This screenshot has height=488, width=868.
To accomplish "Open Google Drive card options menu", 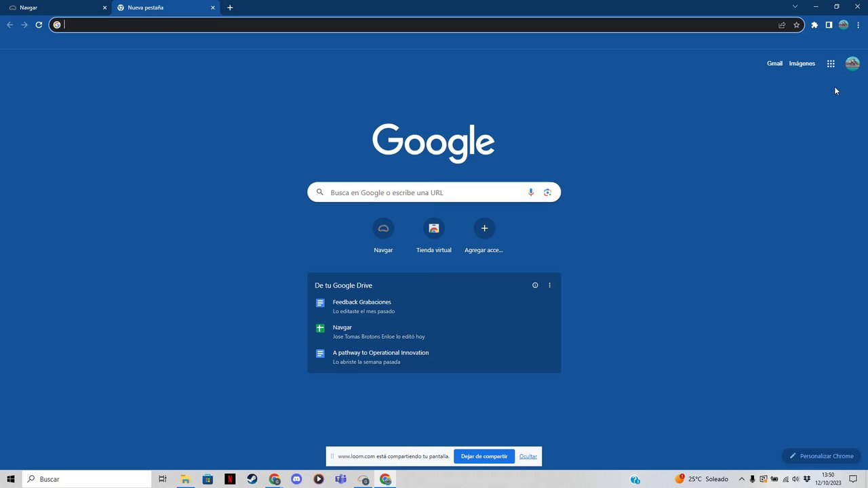I will pos(549,285).
